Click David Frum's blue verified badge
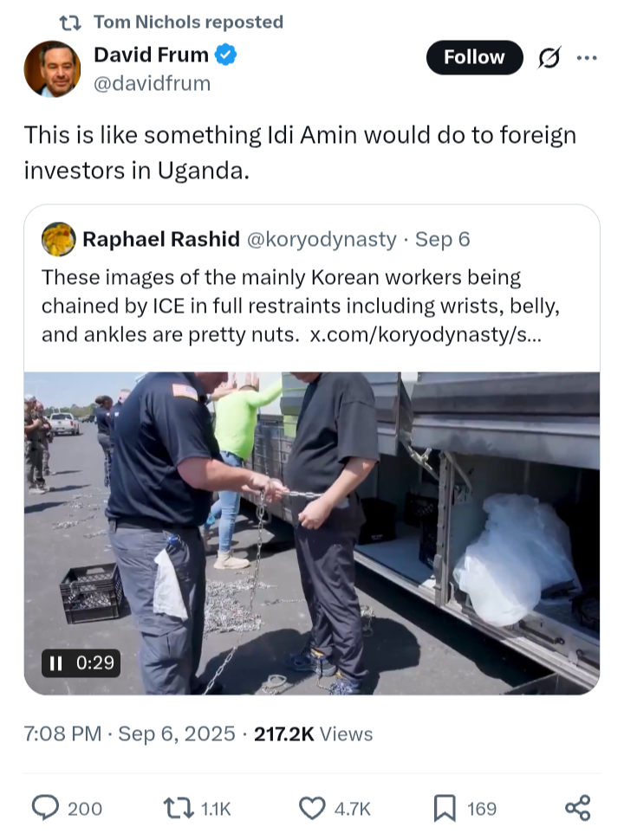 click(227, 55)
